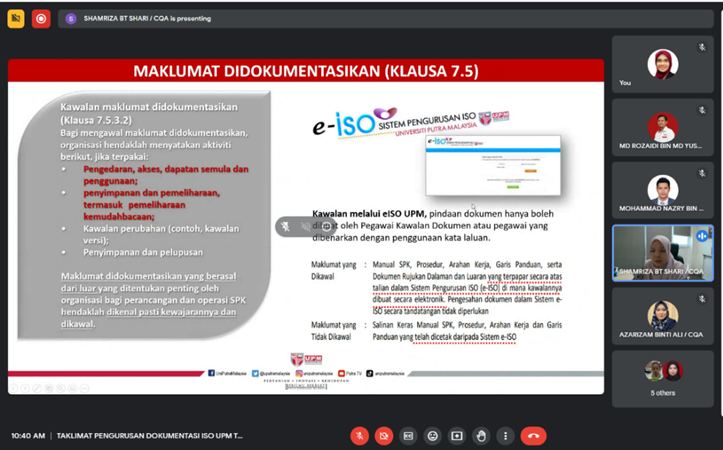Click the Facebook icon on slide footer
Screen dimensions: 723x450
[211, 373]
